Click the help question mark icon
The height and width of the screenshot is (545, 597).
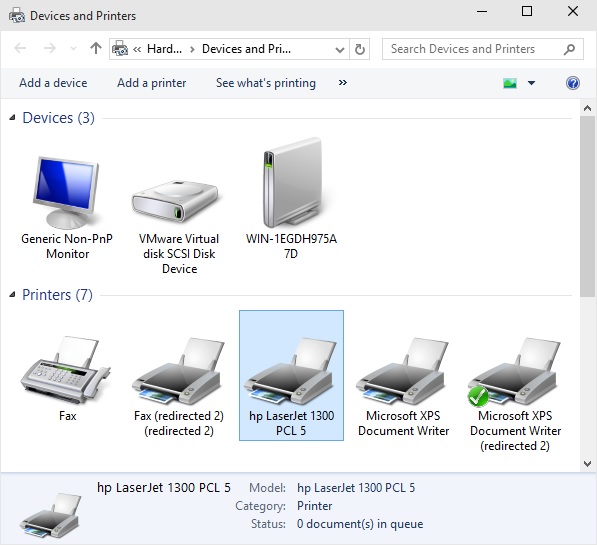(573, 83)
